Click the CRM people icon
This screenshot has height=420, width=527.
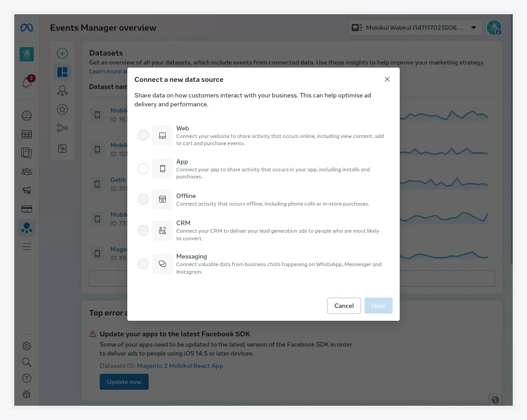click(x=162, y=230)
